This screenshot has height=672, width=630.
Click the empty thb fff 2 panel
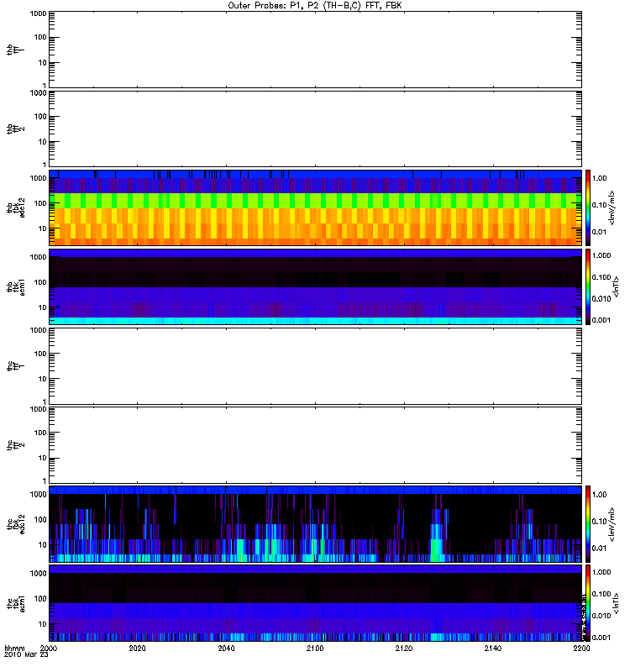pos(315,129)
